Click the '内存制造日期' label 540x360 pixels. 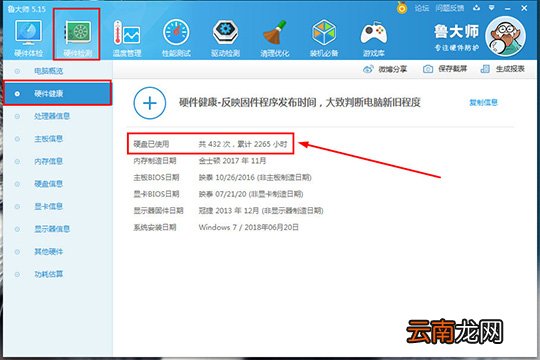(x=155, y=161)
